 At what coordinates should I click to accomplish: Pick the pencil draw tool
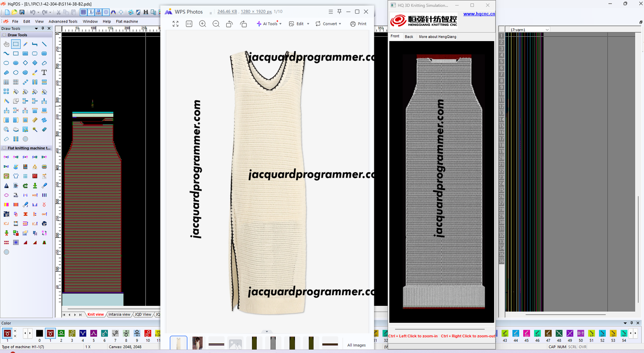25,44
